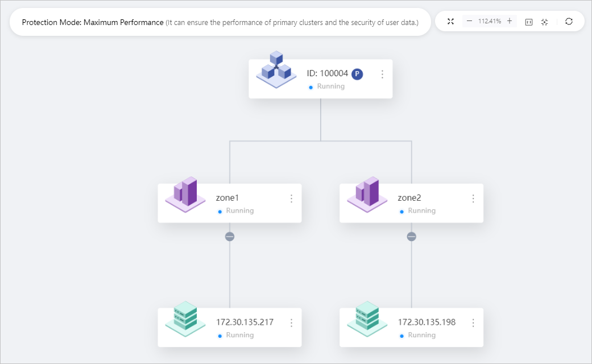Screen dimensions: 592x364
Task: Click the cluster icon on node ID 100004
Action: tap(276, 72)
